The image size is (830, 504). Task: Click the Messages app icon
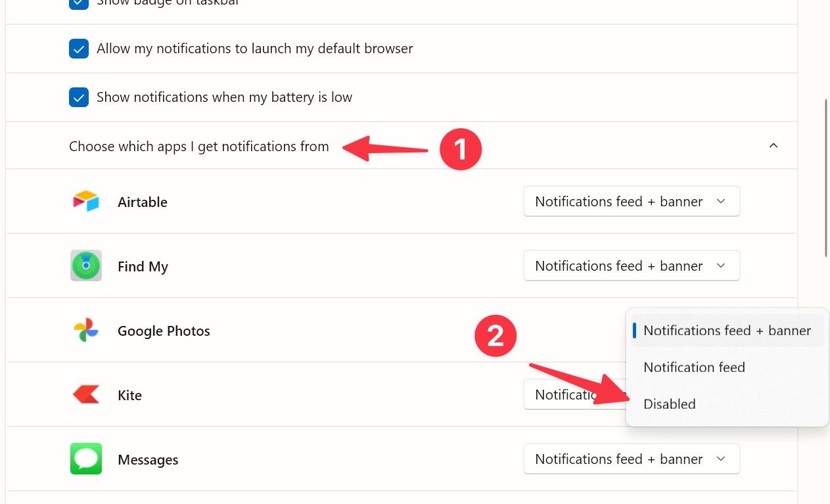click(x=85, y=459)
